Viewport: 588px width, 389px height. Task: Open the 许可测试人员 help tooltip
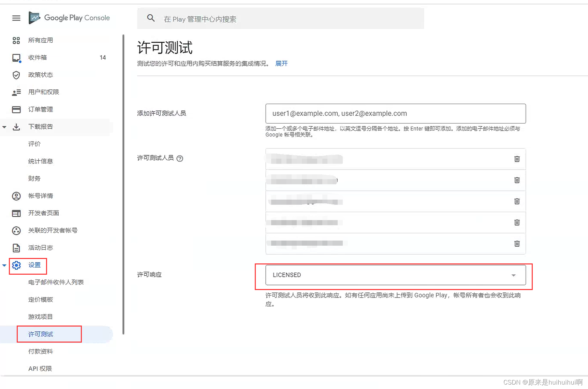[180, 158]
